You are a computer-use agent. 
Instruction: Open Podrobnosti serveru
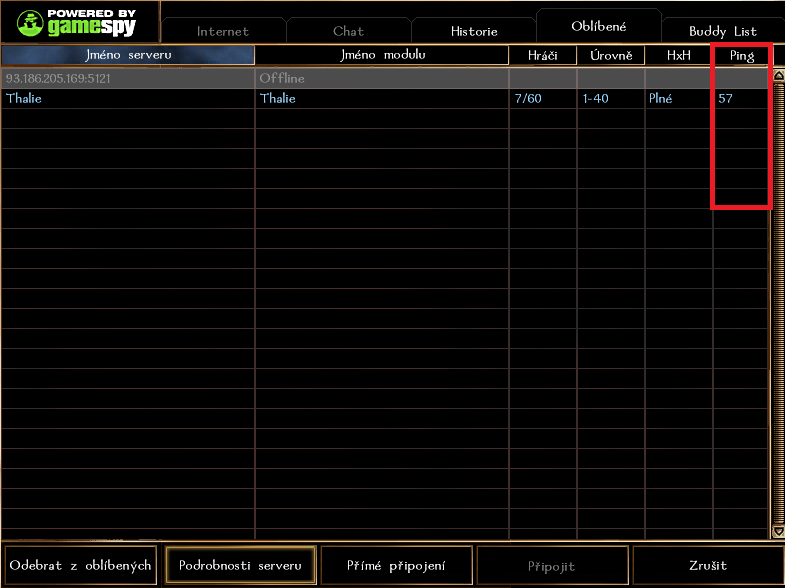(x=240, y=566)
